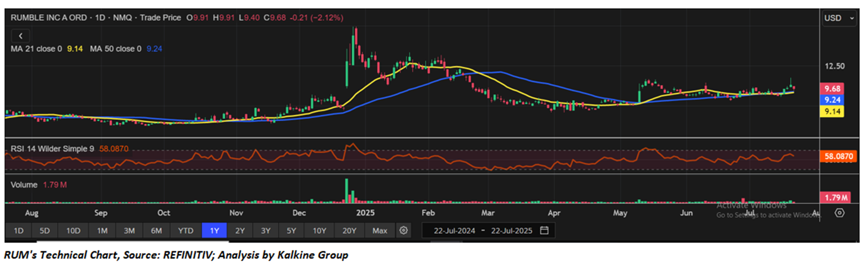The image size is (868, 267).
Task: Open the calendar date picker icon
Action: [x=544, y=231]
